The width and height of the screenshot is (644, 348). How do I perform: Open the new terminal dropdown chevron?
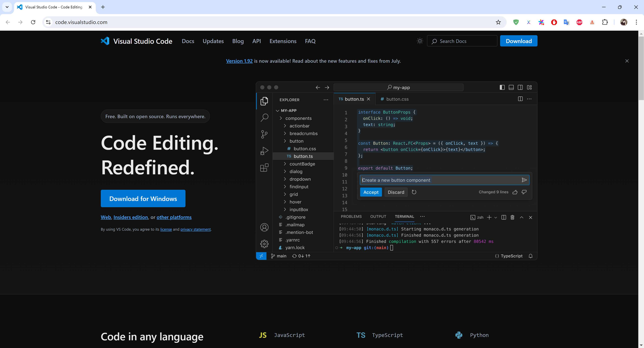pos(496,217)
